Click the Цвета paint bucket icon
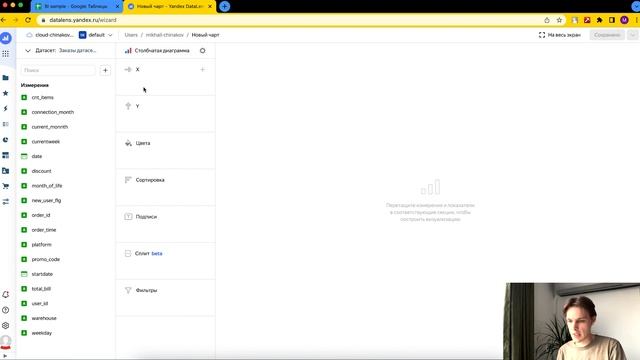The width and height of the screenshot is (640, 360). pyautogui.click(x=128, y=143)
